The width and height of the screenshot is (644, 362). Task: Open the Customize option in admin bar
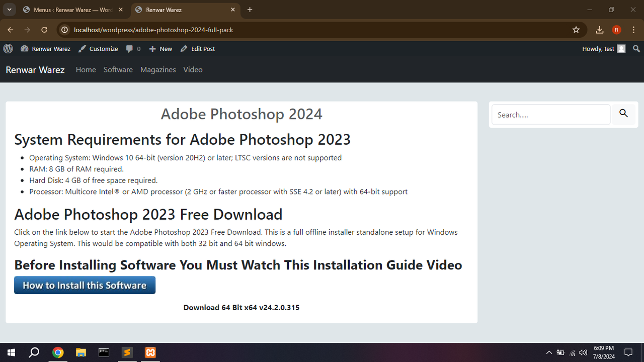point(98,49)
